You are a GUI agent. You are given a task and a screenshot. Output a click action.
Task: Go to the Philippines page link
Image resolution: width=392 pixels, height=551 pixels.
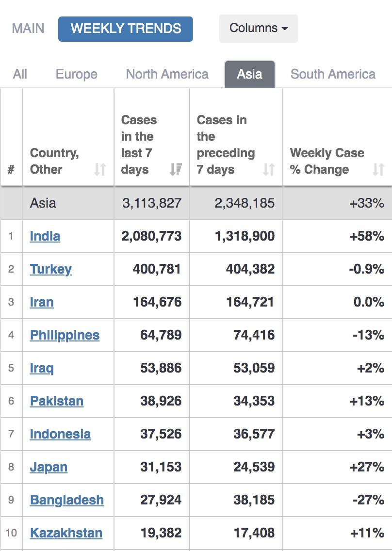click(x=65, y=335)
